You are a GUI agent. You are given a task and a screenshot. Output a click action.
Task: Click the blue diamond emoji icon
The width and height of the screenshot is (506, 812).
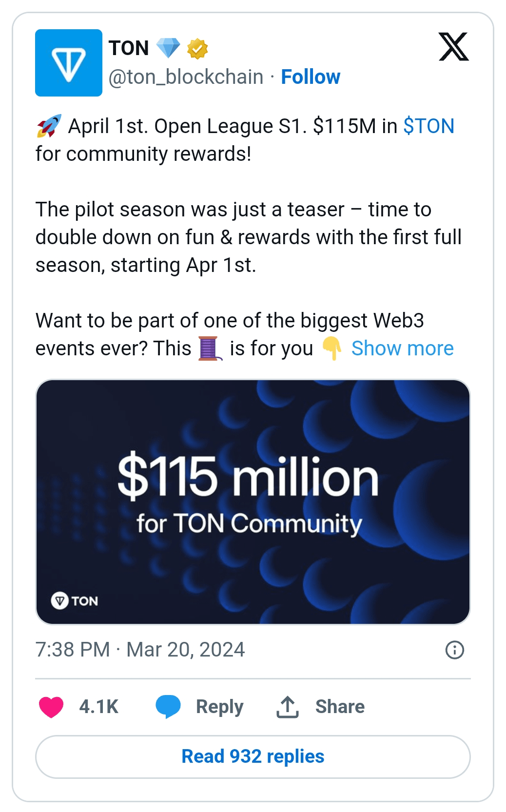(x=168, y=48)
